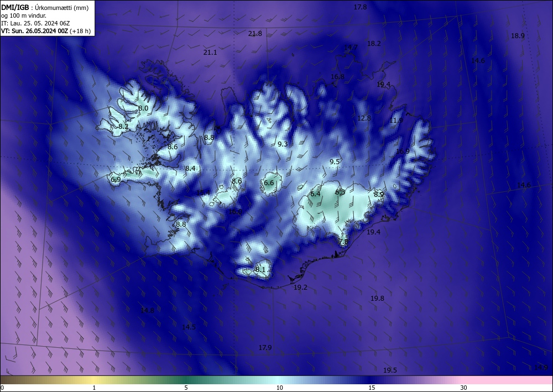Click the 18.2 value label
553x392 pixels.
(x=374, y=43)
